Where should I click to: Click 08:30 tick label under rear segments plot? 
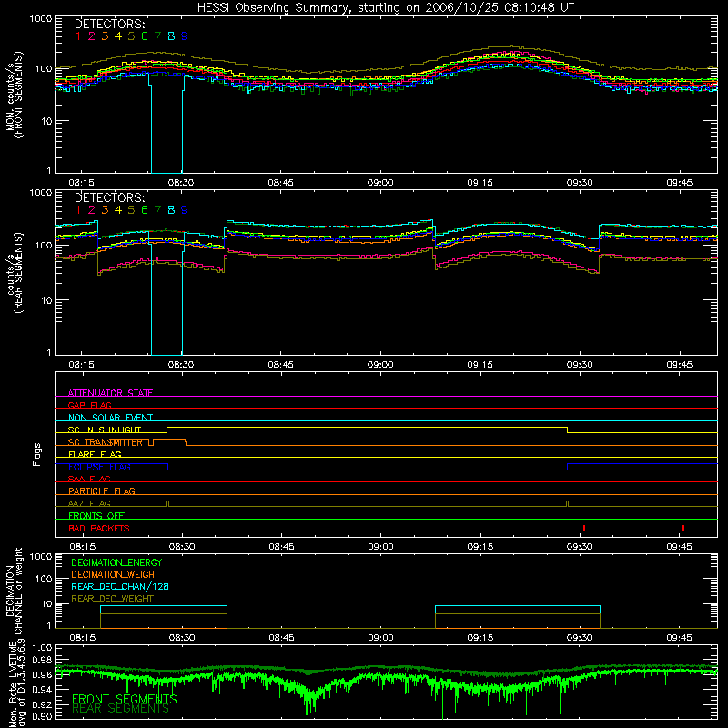tap(181, 365)
